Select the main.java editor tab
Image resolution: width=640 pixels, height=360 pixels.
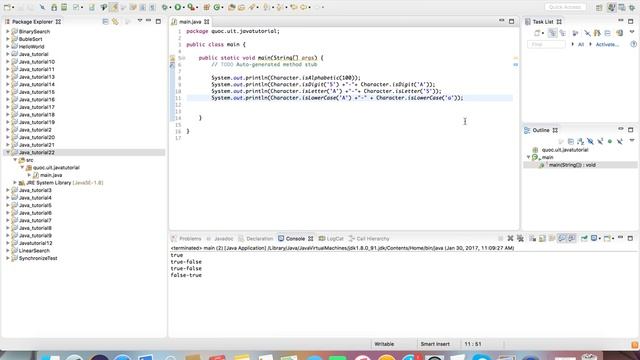click(x=190, y=22)
